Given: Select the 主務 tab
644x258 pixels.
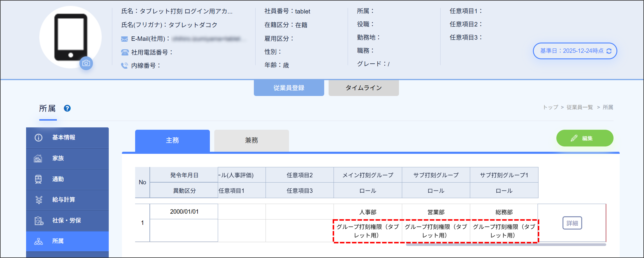Looking at the screenshot, I should pos(172,140).
